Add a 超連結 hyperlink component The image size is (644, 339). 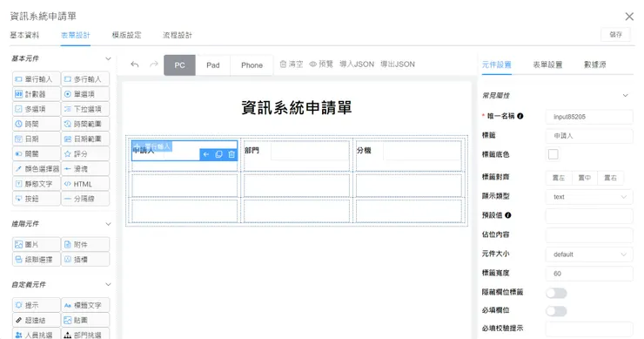click(x=37, y=320)
